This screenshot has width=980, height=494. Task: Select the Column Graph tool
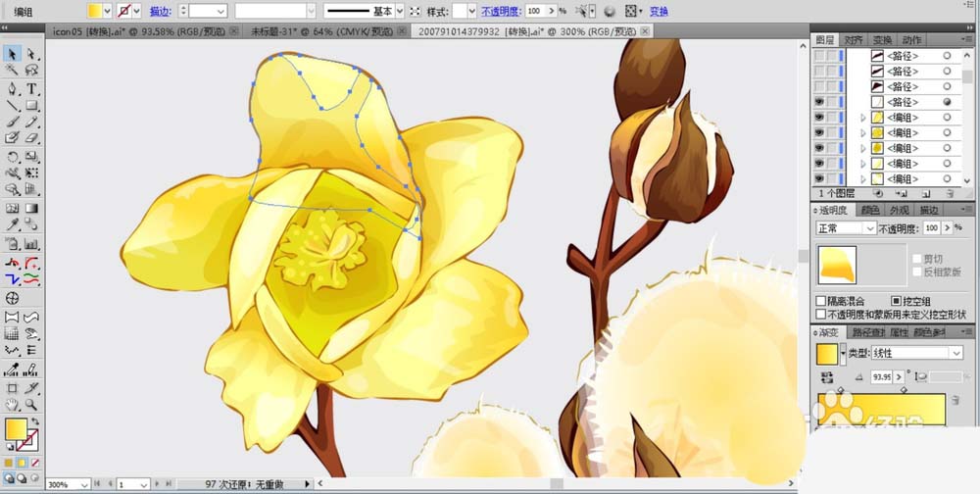(31, 244)
